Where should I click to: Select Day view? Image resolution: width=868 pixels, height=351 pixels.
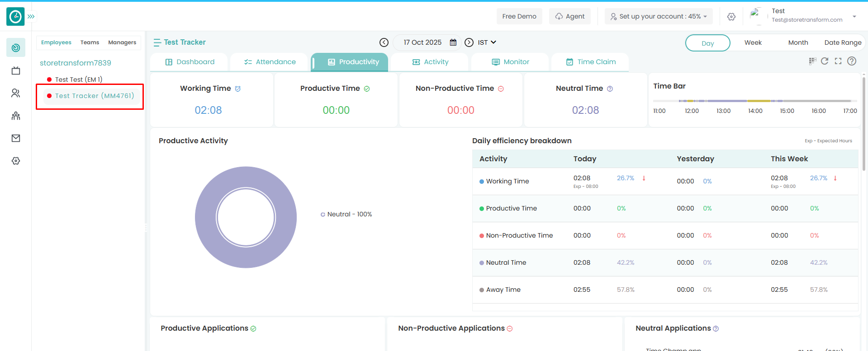(708, 43)
